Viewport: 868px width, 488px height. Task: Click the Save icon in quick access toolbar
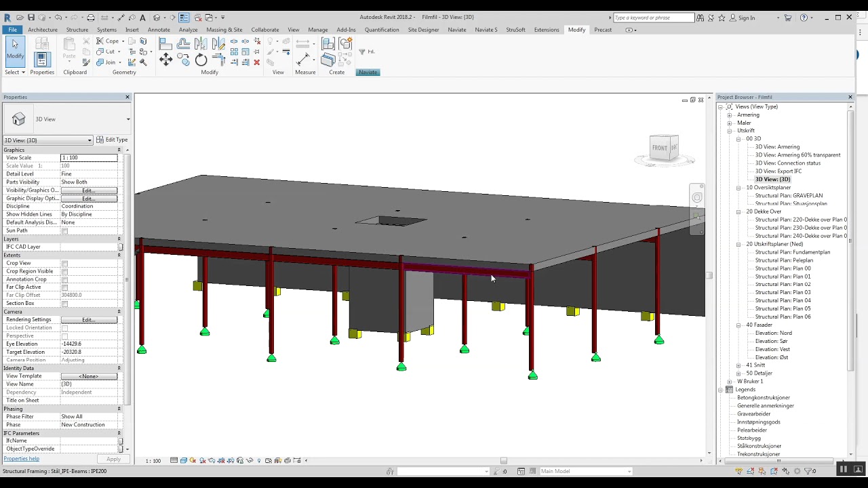[31, 18]
